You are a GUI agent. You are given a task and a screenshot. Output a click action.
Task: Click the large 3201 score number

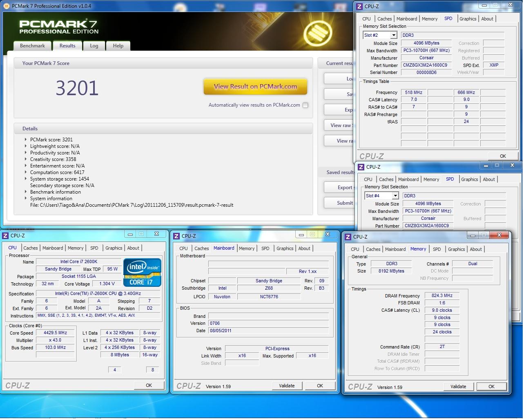pos(77,88)
